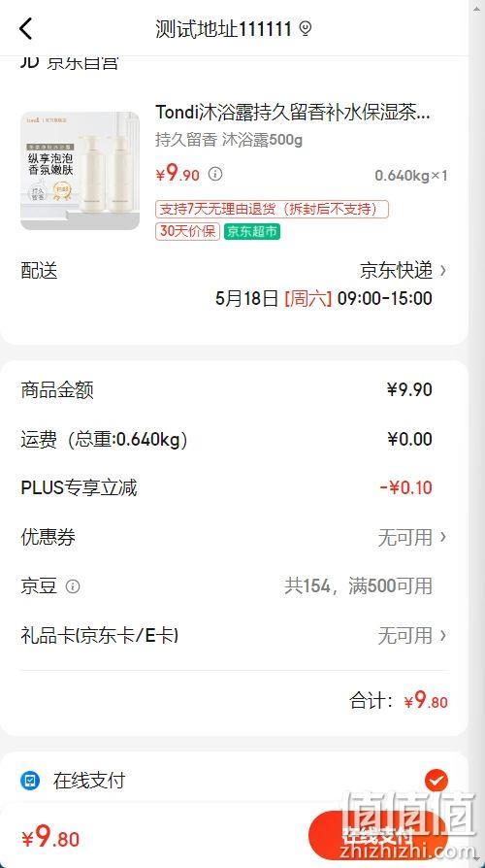Select the 5月18日 09:00-15:00 delivery time
The image size is (485, 868).
pyautogui.click(x=324, y=298)
